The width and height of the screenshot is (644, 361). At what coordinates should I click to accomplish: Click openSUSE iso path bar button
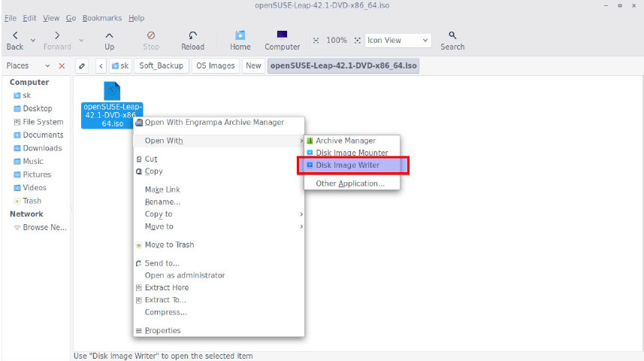[x=343, y=65]
